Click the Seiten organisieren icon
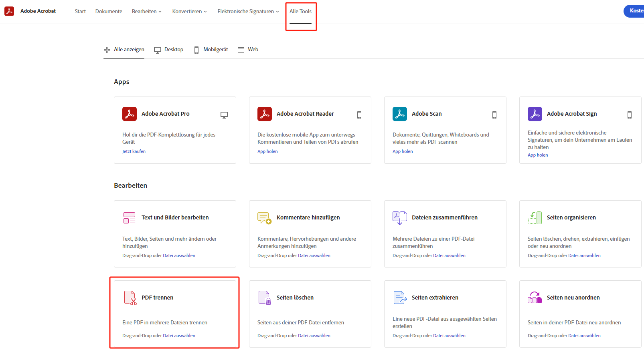This screenshot has width=644, height=352. (535, 218)
